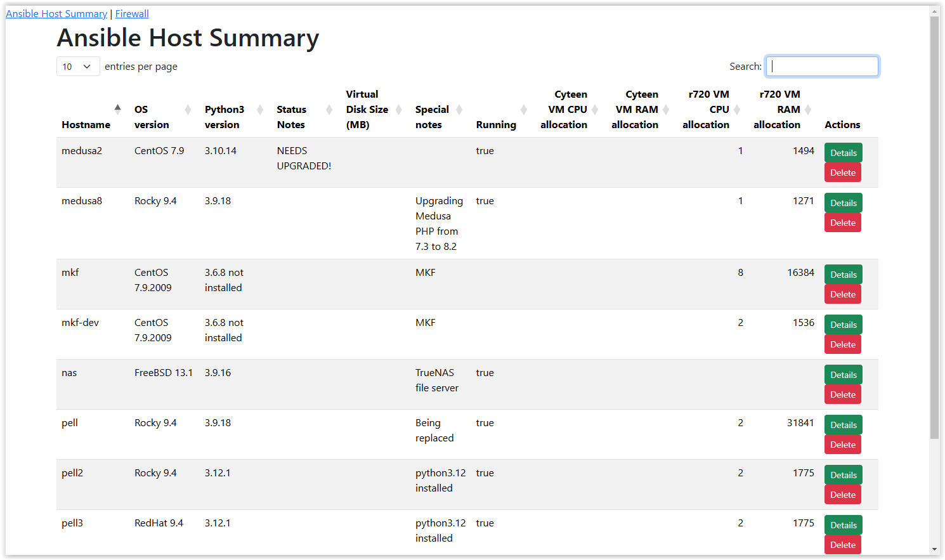The image size is (945, 560).
Task: Open the Firewall link
Action: point(132,14)
